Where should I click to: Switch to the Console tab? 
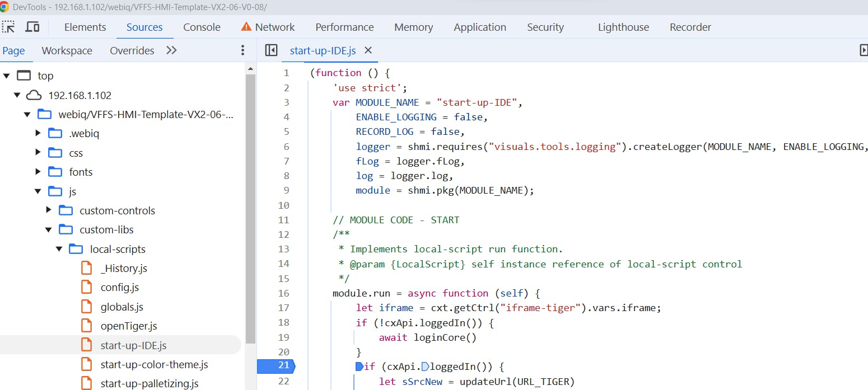(x=202, y=27)
